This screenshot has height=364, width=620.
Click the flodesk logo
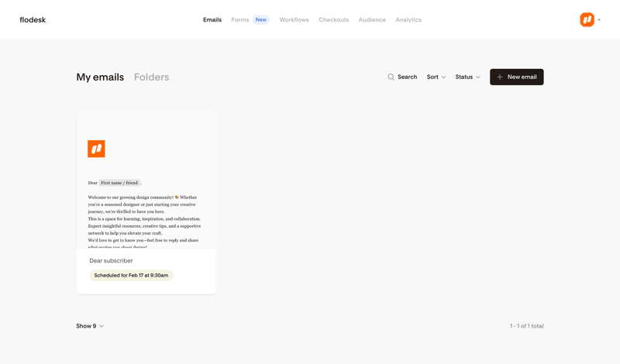click(x=33, y=20)
